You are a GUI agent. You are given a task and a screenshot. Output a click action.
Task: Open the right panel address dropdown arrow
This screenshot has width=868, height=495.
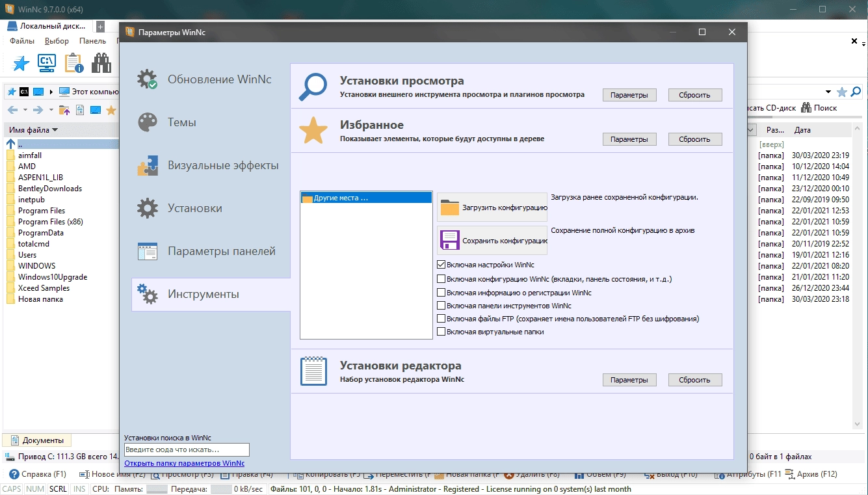pos(828,92)
